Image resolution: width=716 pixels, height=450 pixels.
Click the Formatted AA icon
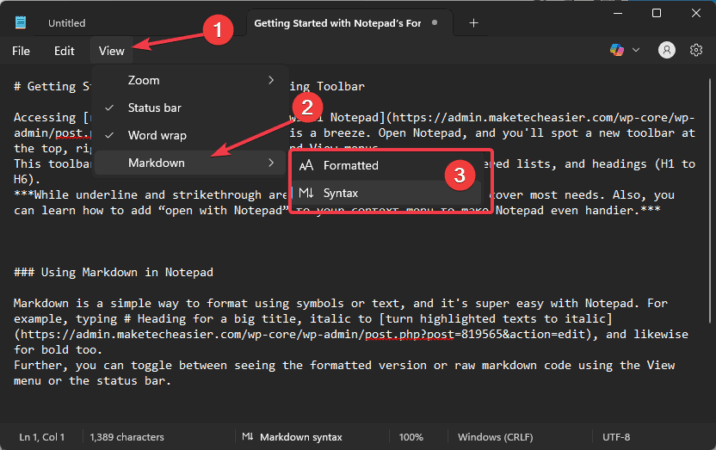(306, 165)
